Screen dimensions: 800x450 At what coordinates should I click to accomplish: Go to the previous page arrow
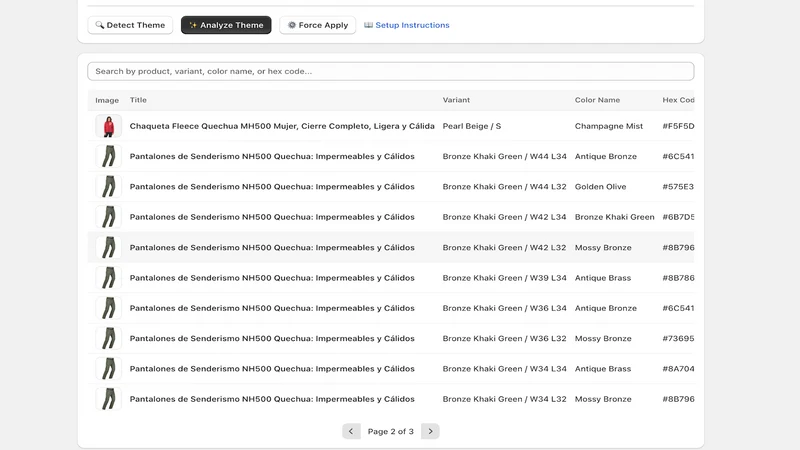point(351,431)
